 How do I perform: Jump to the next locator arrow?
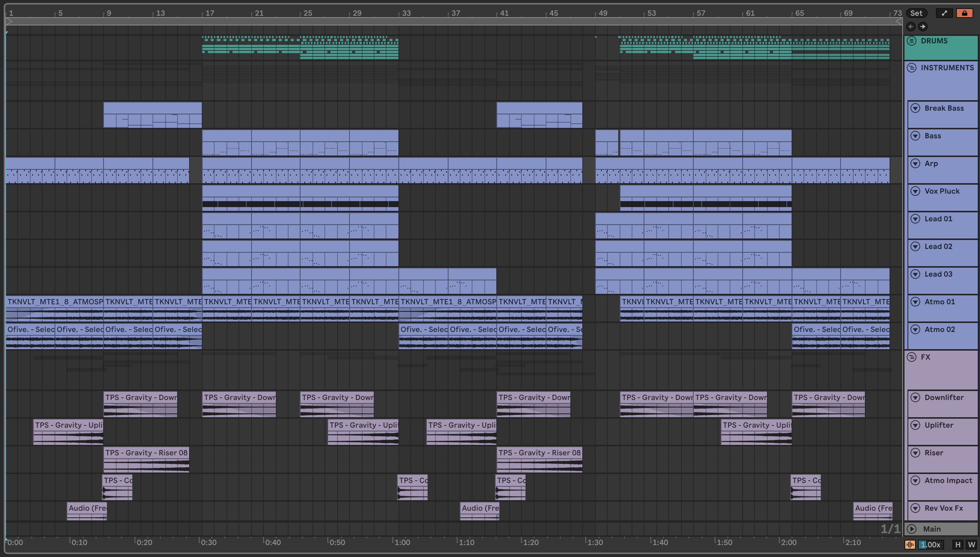point(923,27)
